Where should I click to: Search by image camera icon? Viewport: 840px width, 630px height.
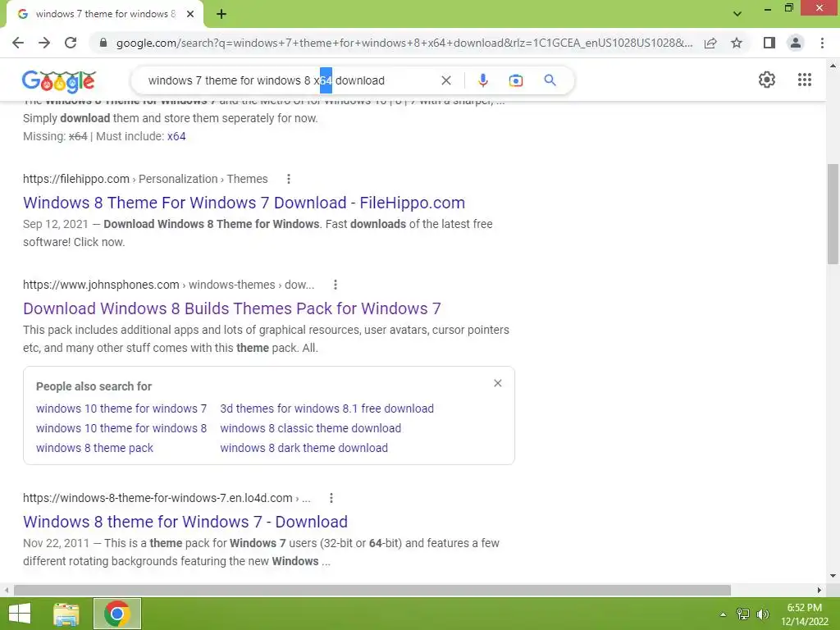[515, 80]
